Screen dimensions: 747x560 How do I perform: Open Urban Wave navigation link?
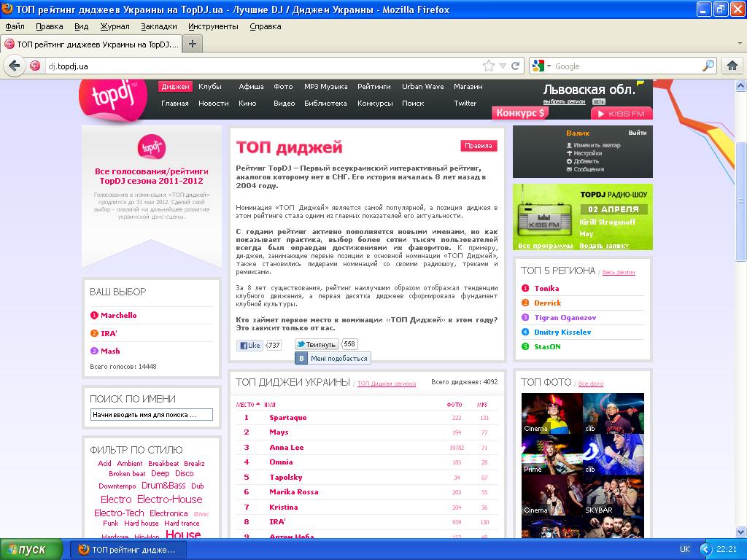pos(422,86)
